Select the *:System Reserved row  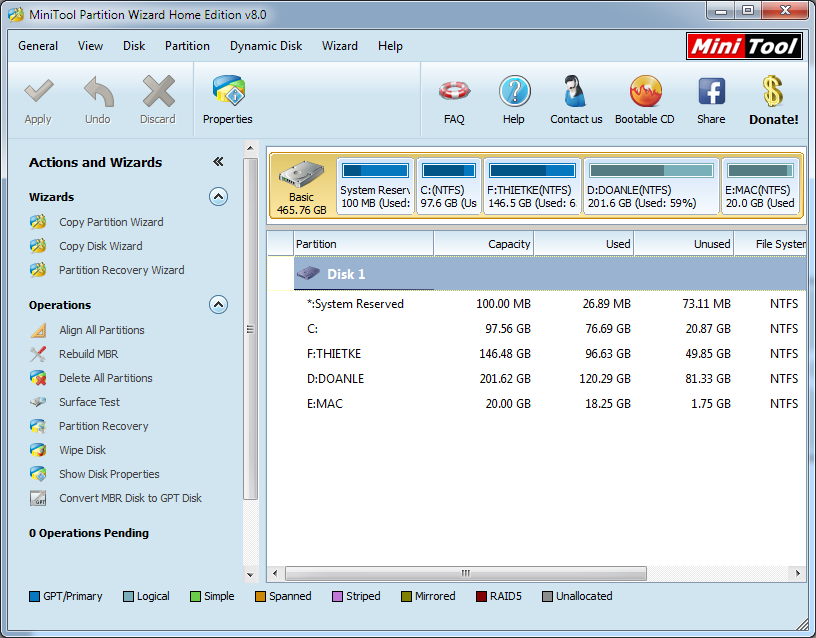pos(537,304)
